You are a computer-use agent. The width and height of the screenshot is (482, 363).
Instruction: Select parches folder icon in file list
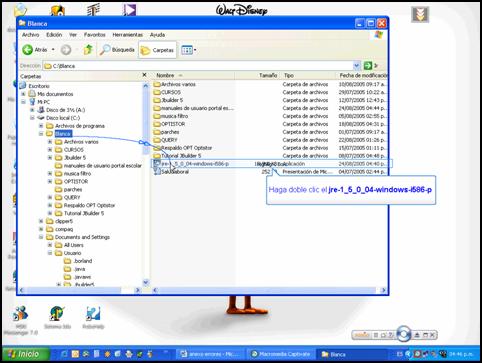(x=157, y=132)
